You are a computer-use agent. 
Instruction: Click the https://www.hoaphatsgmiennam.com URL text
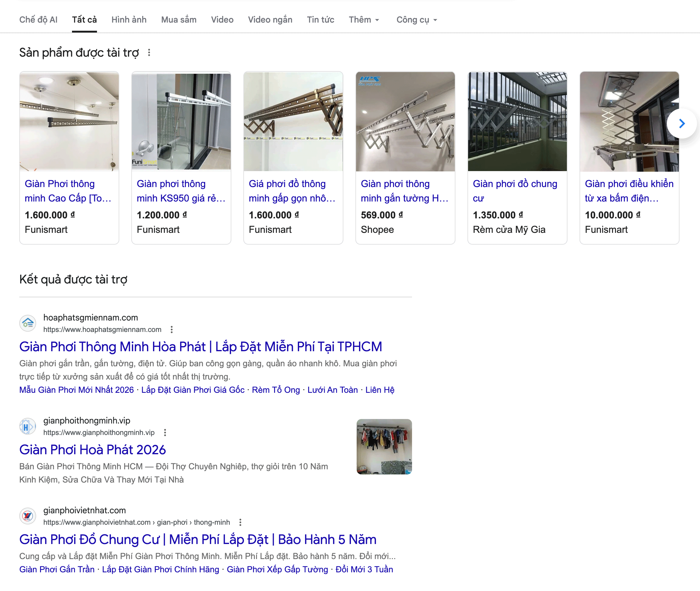pos(102,330)
